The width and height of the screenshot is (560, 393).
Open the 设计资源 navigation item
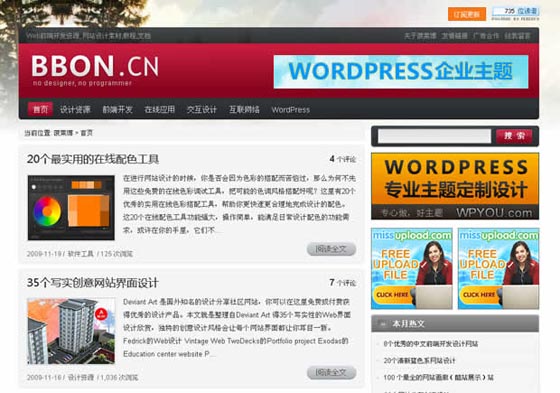75,110
